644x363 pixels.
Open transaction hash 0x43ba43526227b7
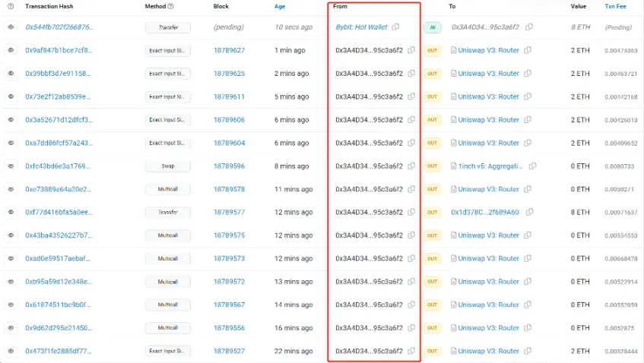59,235
